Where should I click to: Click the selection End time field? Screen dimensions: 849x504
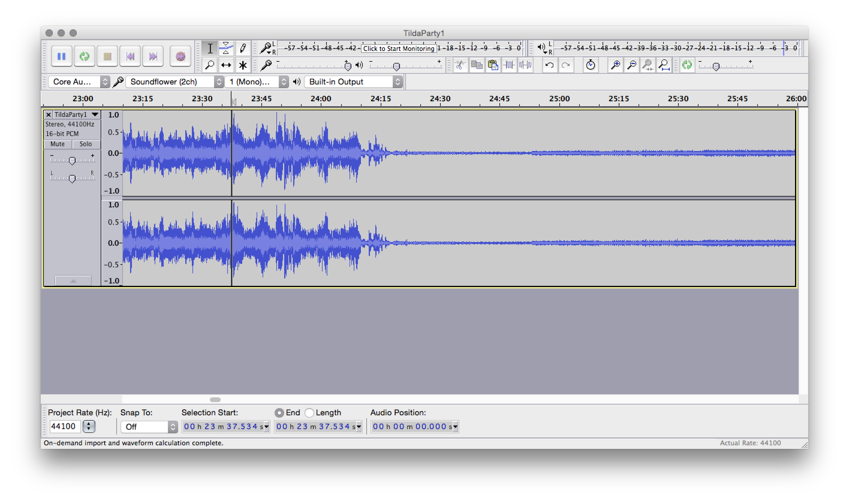click(x=315, y=427)
